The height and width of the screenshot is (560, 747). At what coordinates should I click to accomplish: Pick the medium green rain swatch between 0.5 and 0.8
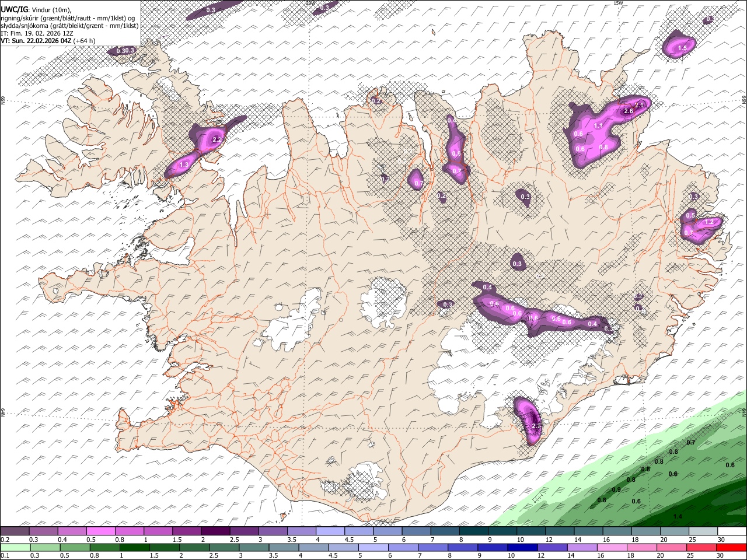[75, 547]
